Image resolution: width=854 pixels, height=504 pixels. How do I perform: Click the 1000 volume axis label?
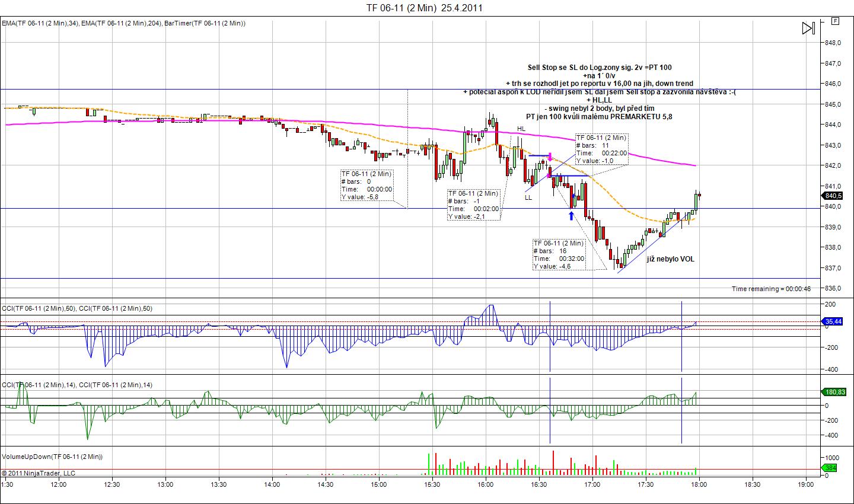831,458
